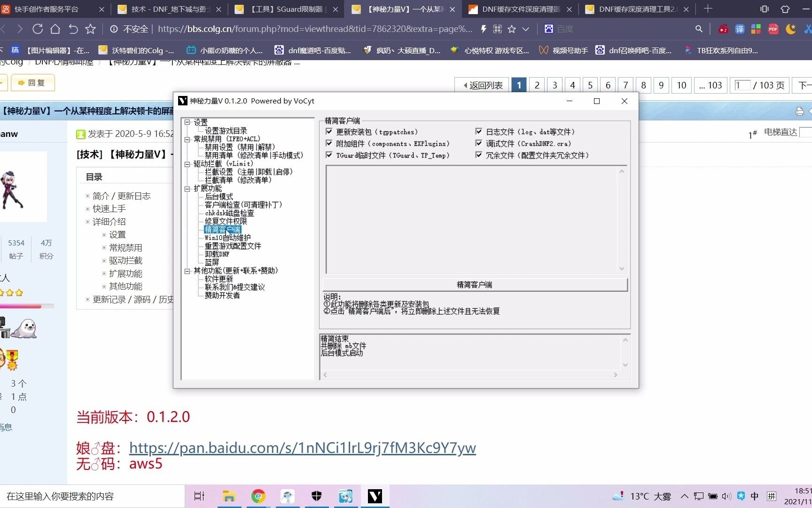Click the weather widget 13°C 大雾
812x508 pixels.
(x=641, y=496)
